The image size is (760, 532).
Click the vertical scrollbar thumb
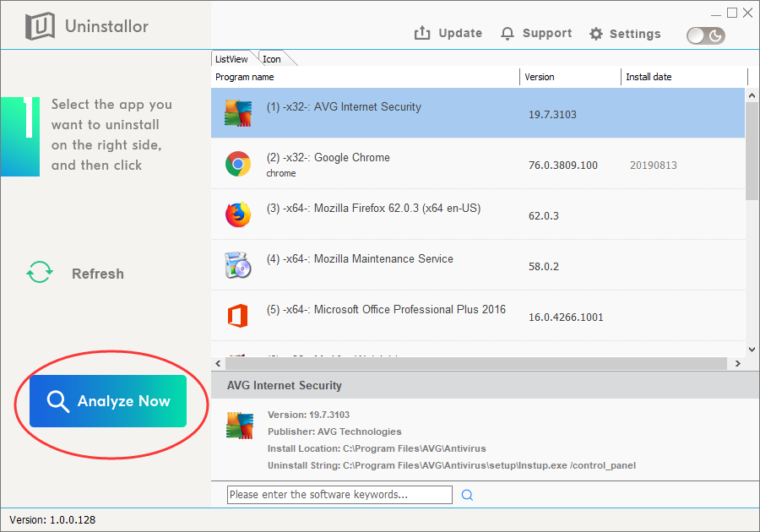pyautogui.click(x=752, y=151)
